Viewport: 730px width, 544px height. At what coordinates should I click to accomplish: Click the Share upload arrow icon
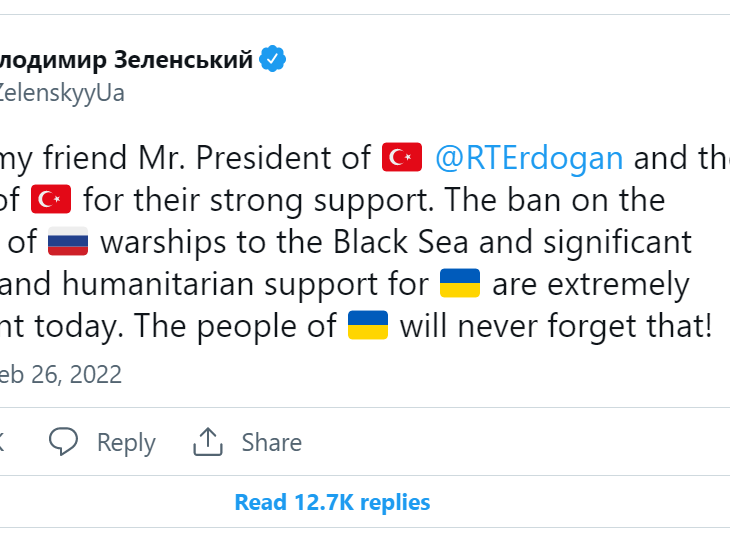click(x=207, y=442)
